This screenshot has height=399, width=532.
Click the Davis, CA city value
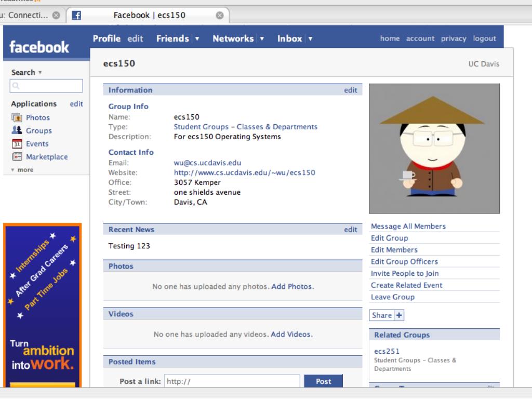[x=190, y=202]
